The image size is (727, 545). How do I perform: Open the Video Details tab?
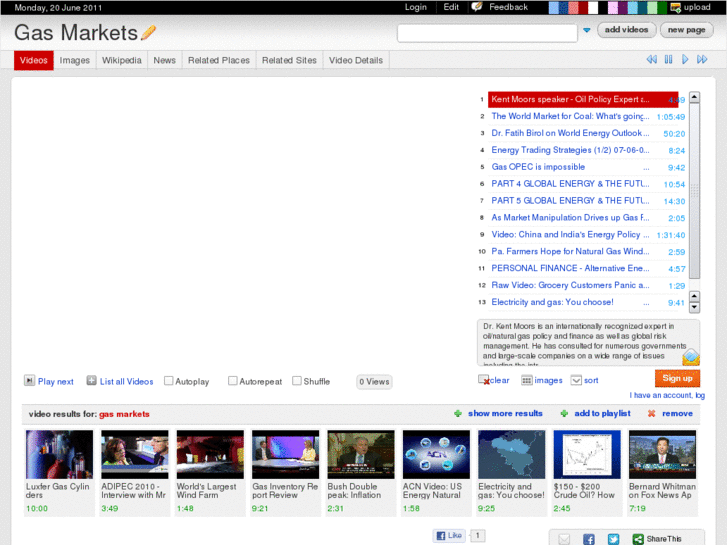[x=356, y=60]
